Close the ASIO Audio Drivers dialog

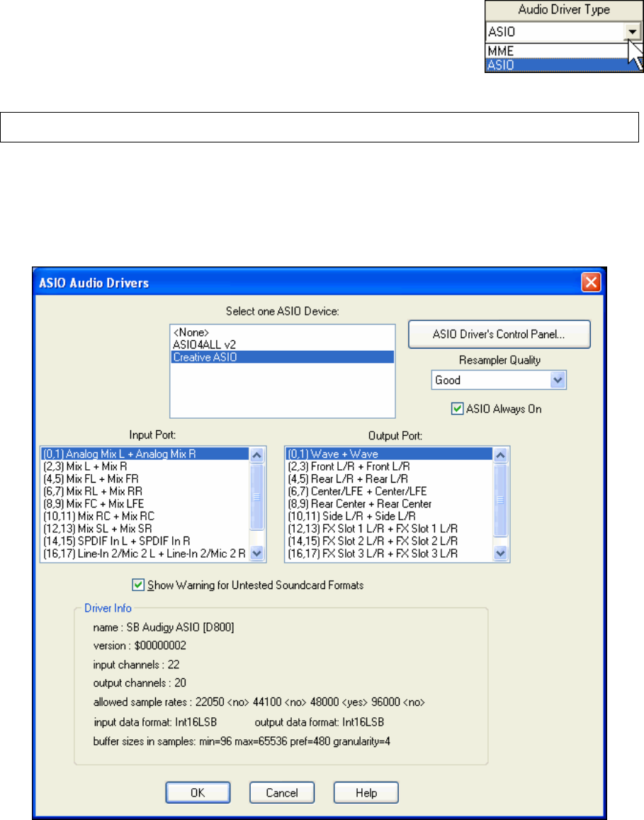coord(591,282)
